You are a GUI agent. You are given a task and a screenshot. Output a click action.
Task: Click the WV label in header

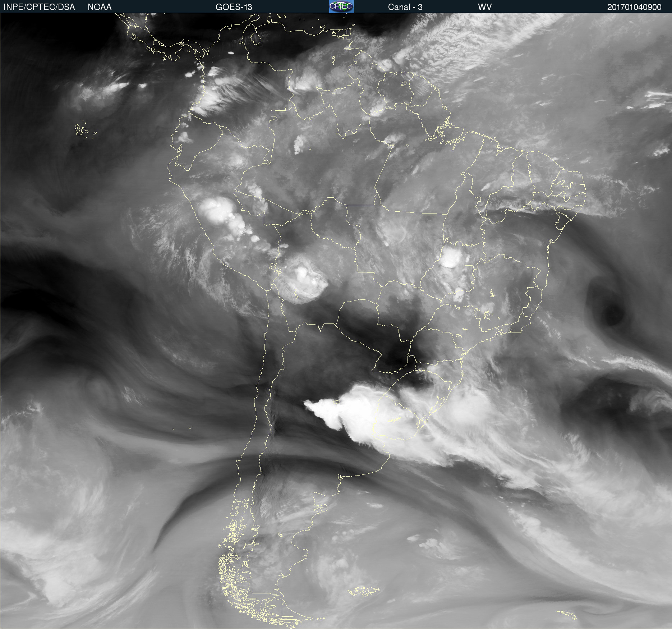coord(485,7)
